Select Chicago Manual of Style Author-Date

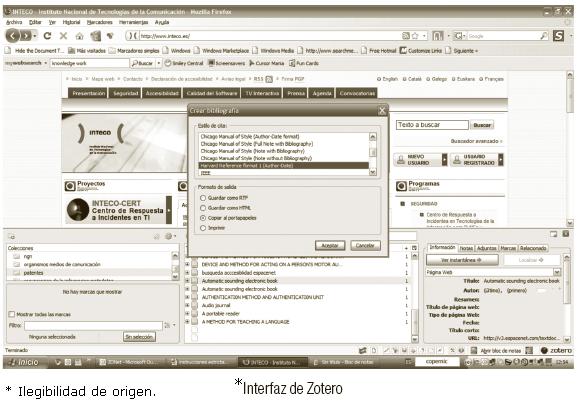(x=250, y=136)
